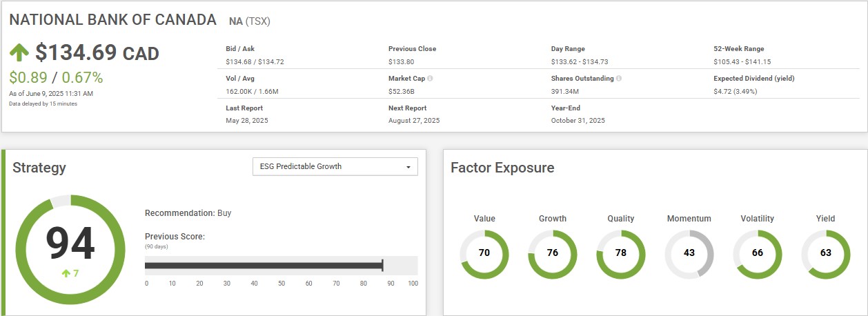Click the Yield factor gauge showing 63
This screenshot has height=316, width=868.
pyautogui.click(x=826, y=253)
